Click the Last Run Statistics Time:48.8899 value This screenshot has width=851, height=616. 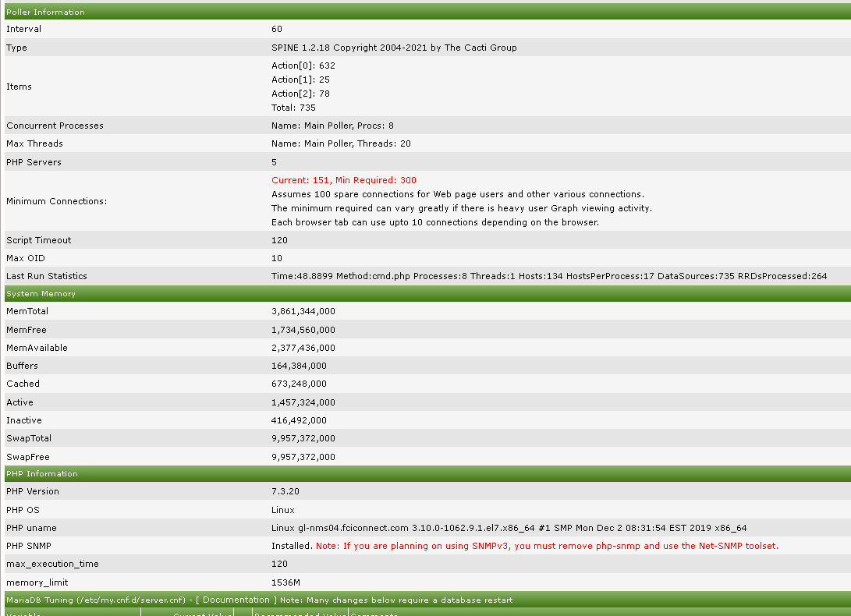(x=549, y=276)
